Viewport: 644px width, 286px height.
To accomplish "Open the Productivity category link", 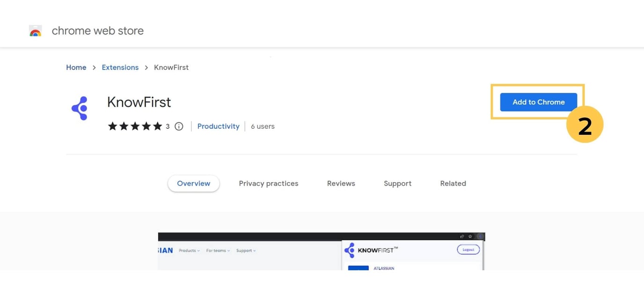I will click(218, 126).
